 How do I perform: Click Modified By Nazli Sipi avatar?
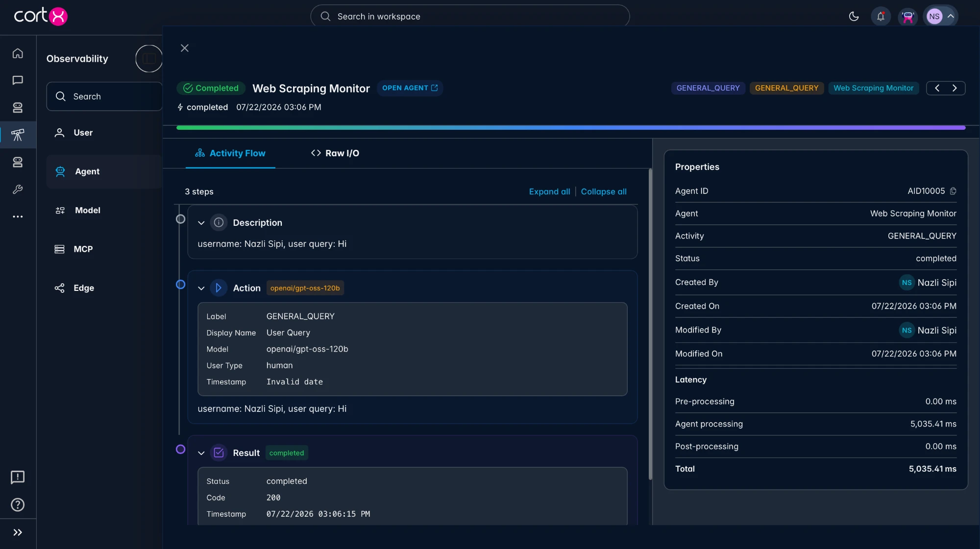(906, 330)
